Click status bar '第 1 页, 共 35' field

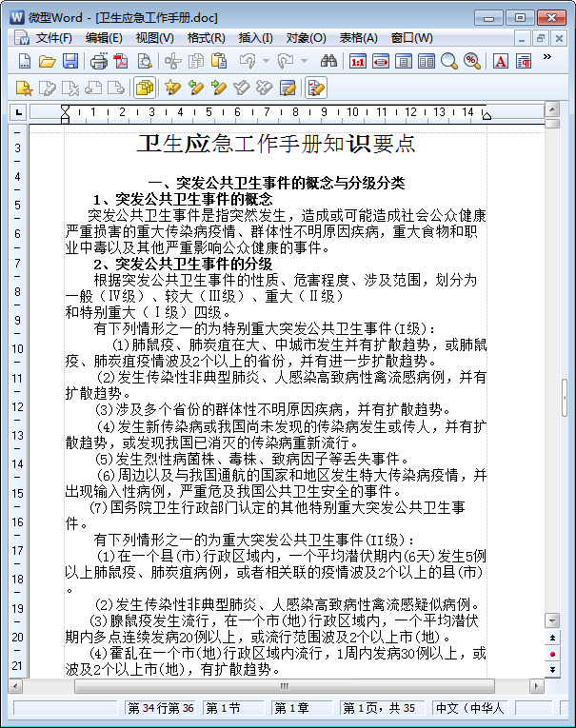click(x=382, y=708)
